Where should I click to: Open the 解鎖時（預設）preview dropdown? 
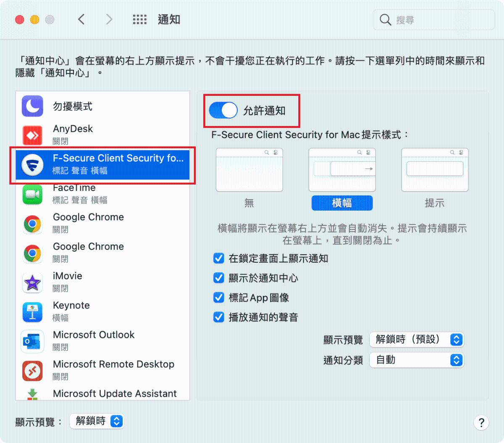[x=417, y=339]
